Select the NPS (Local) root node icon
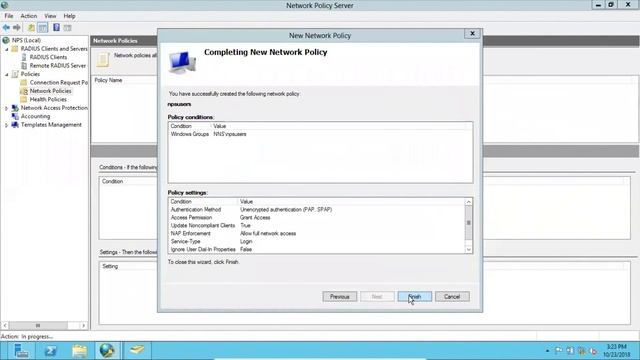640x360 pixels. click(x=6, y=40)
